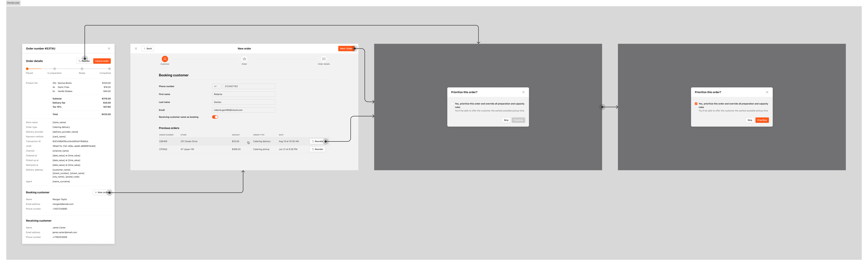Image resolution: width=868 pixels, height=266 pixels.
Task: Click the Morgan Taylor name value
Action: [x=60, y=199]
